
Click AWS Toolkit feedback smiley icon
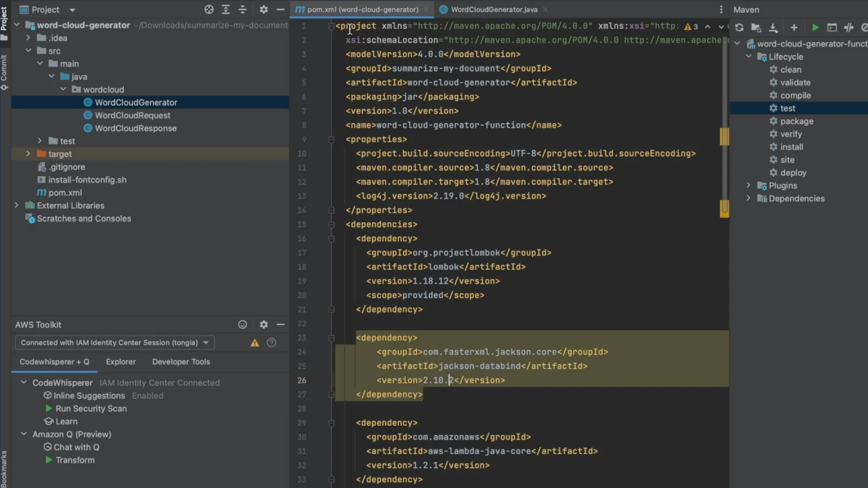point(242,324)
